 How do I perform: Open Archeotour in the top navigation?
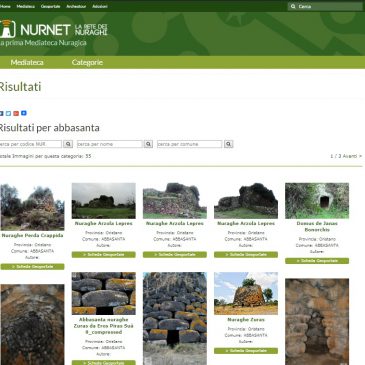click(76, 6)
